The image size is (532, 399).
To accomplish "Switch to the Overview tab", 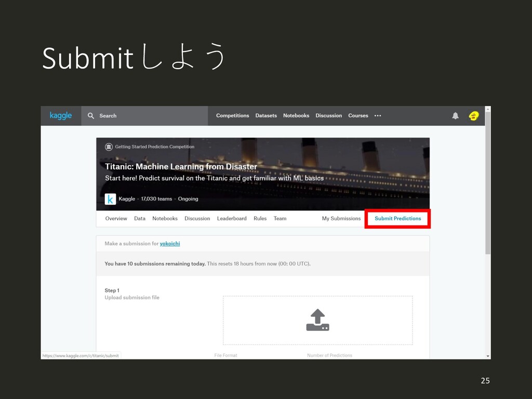I will tap(116, 219).
